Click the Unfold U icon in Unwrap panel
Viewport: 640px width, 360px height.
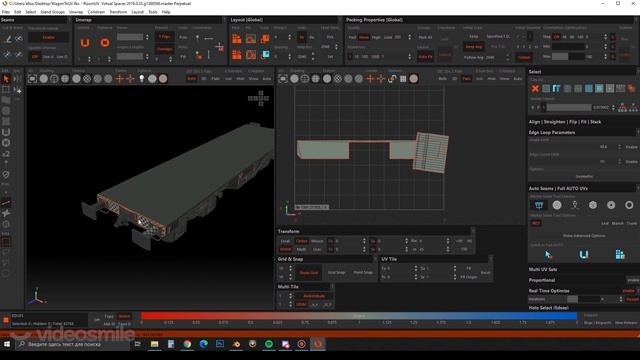[x=84, y=42]
